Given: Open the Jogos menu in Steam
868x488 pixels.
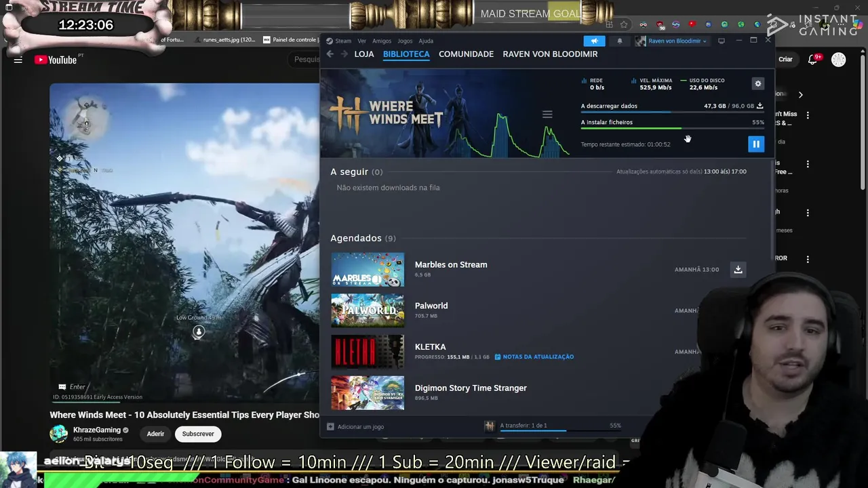Looking at the screenshot, I should pyautogui.click(x=405, y=41).
